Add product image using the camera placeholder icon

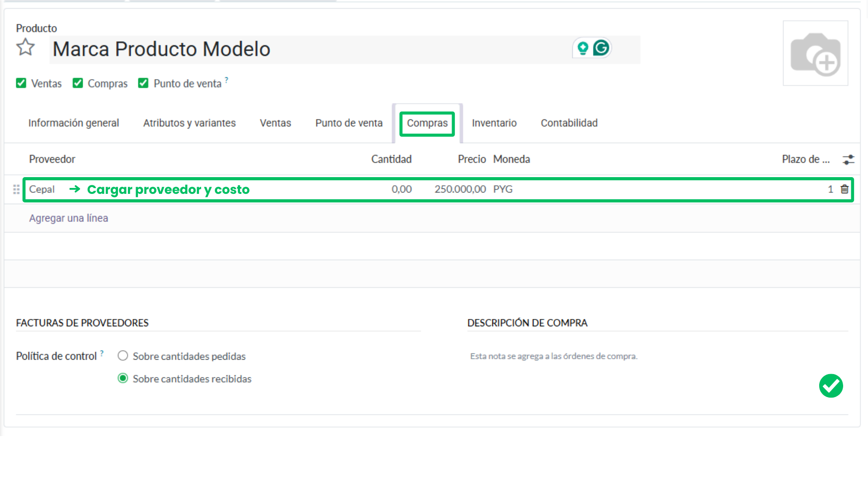coord(815,53)
